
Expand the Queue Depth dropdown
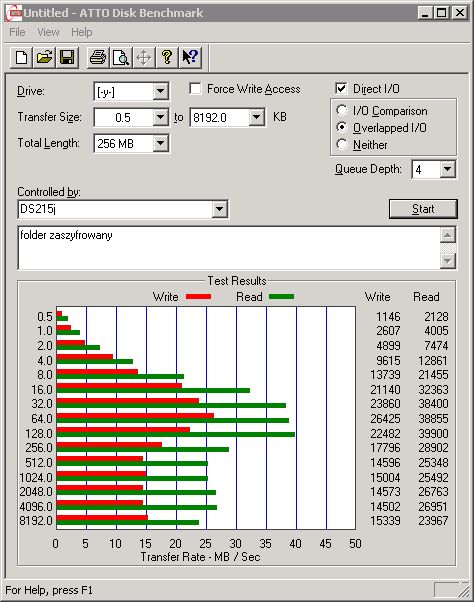tap(447, 169)
